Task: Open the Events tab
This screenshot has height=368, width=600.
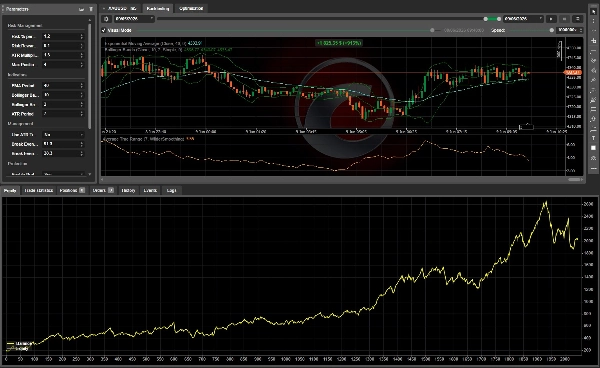Action: coord(150,190)
